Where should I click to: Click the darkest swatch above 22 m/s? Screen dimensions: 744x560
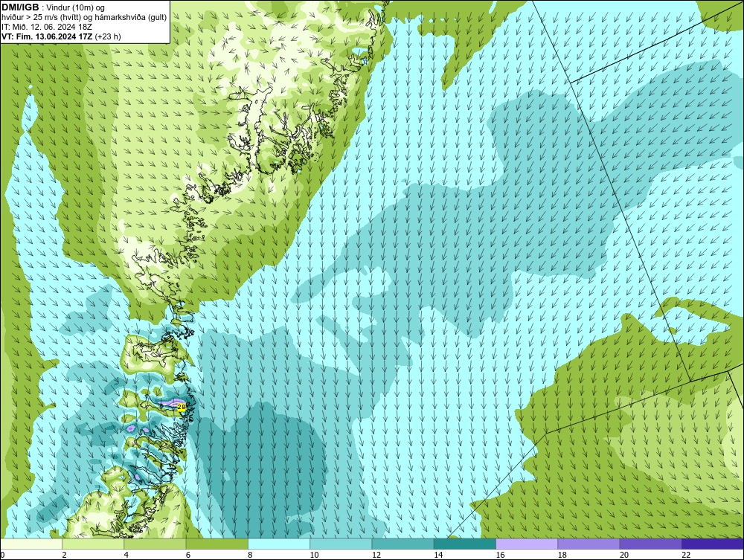click(713, 544)
